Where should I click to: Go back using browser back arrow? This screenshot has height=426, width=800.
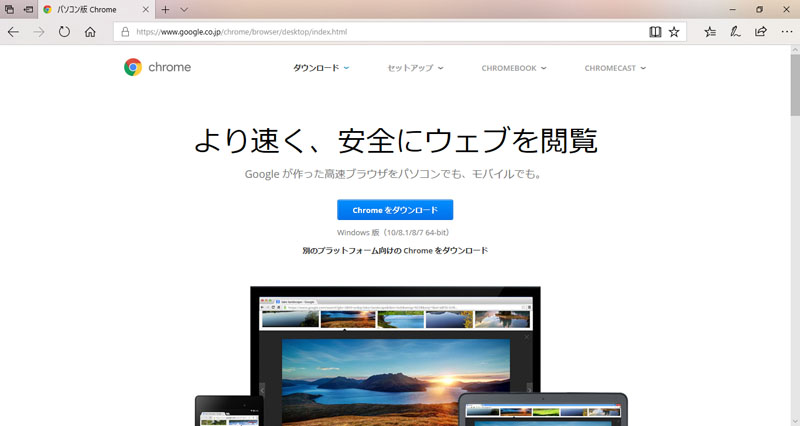coord(13,32)
